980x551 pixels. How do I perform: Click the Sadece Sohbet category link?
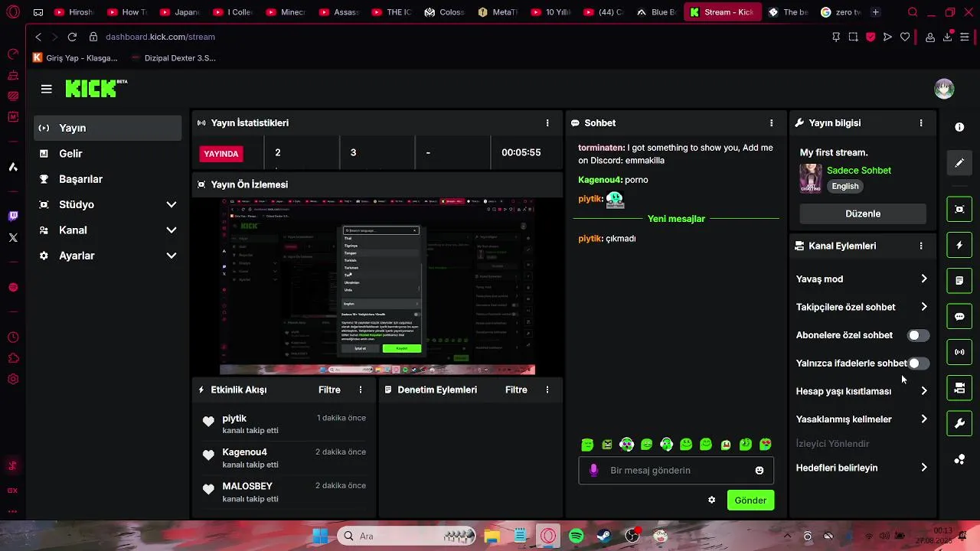(858, 171)
